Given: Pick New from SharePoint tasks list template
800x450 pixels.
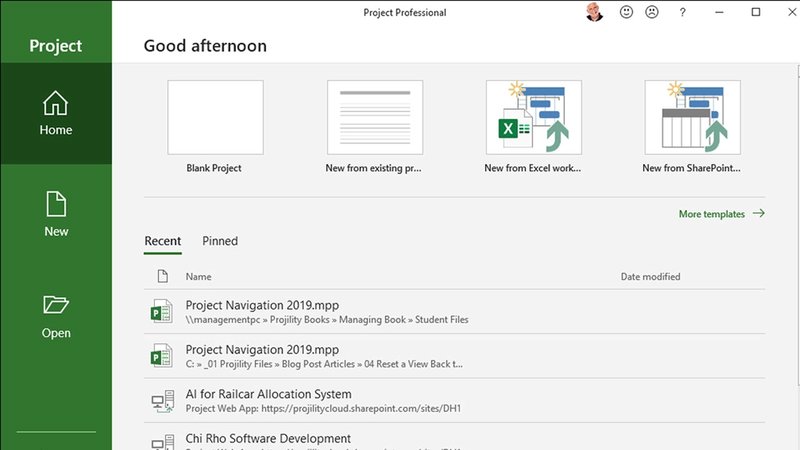Looking at the screenshot, I should coord(692,117).
